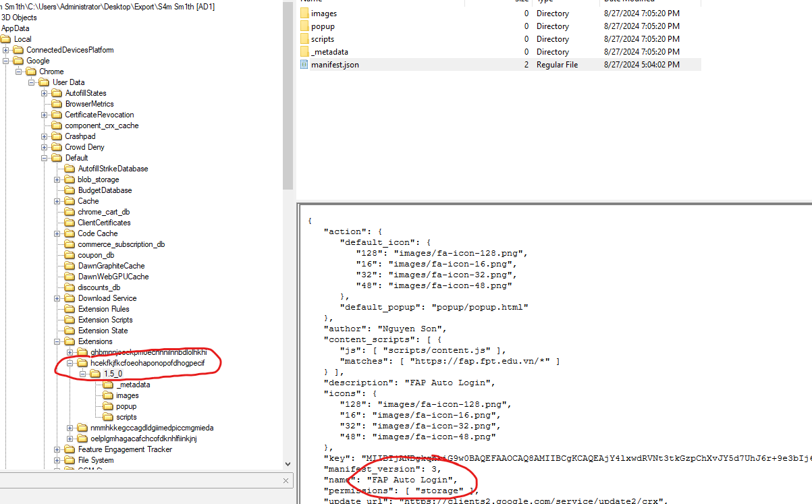The height and width of the screenshot is (504, 812).
Task: Collapse the 1.5_0 version node
Action: [82, 374]
